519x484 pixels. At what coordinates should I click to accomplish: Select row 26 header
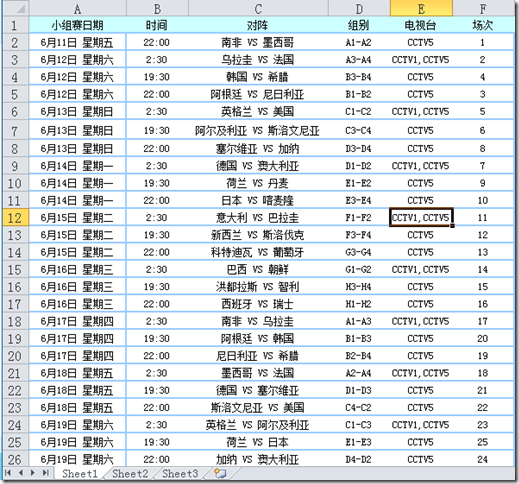15,460
